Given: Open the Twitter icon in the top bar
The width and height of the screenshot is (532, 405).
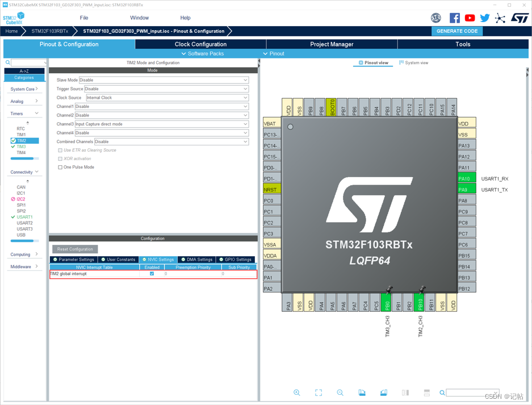Looking at the screenshot, I should click(484, 18).
